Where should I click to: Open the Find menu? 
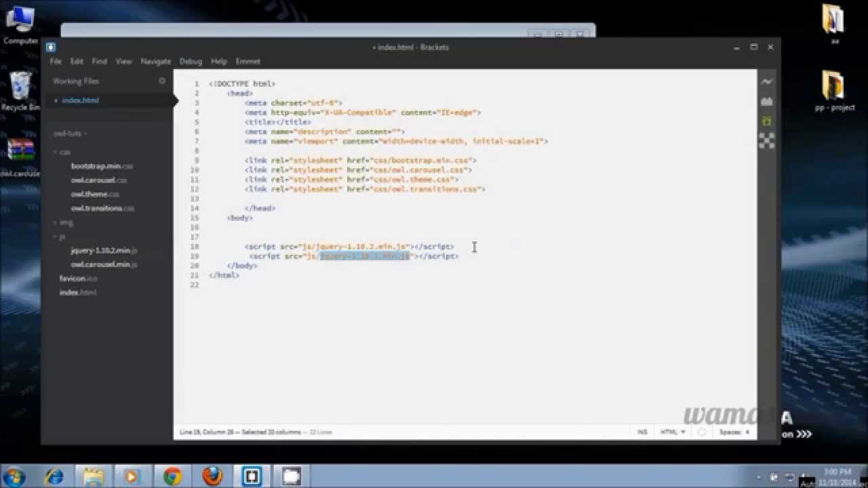100,61
